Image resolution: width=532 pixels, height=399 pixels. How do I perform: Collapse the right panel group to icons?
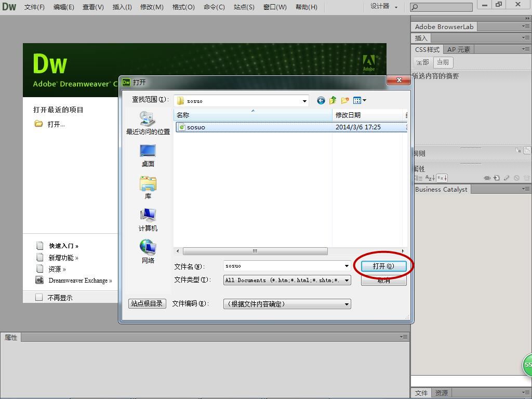[x=527, y=18]
